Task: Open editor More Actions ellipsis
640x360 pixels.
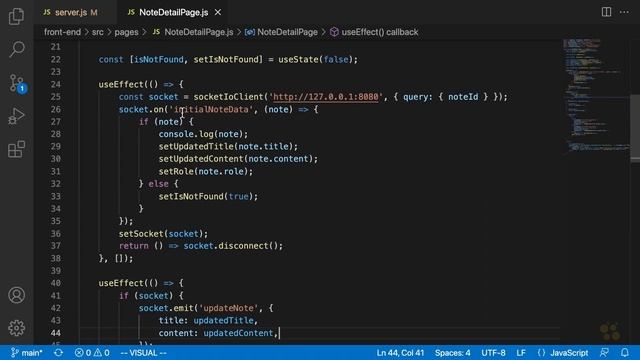Action: (624, 12)
